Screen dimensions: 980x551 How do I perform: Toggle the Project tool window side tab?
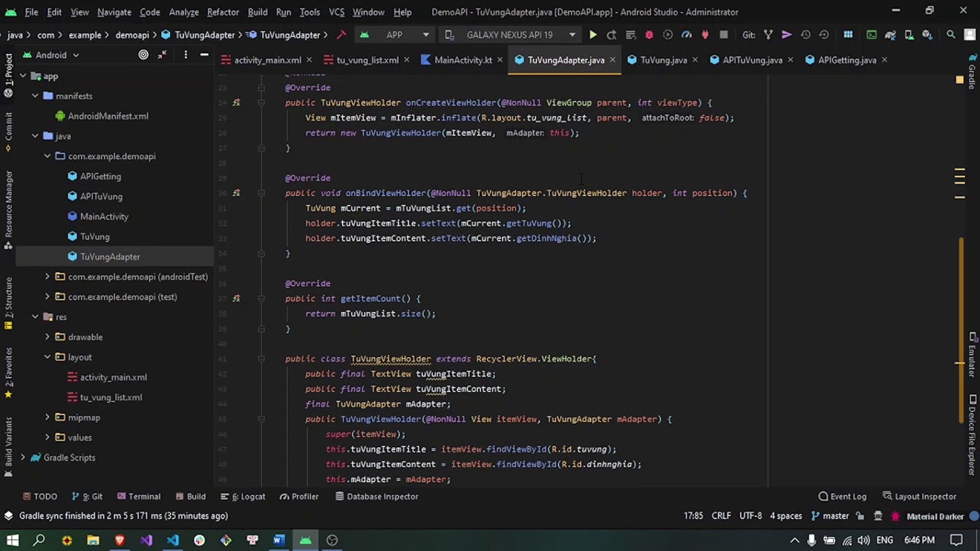[8, 75]
